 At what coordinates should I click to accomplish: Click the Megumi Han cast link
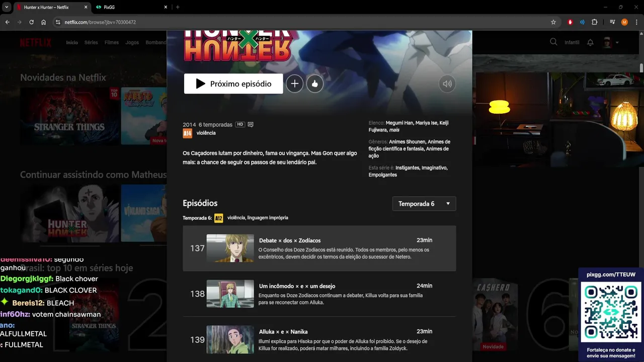(399, 123)
